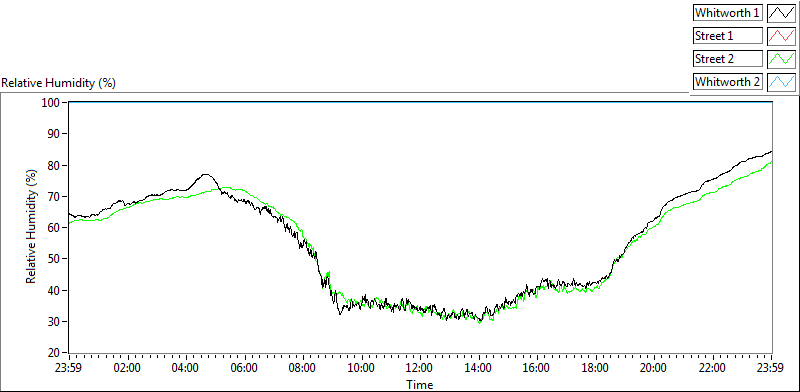Click the 50 value on the humidity axis
Image resolution: width=800 pixels, height=392 pixels.
[54, 259]
